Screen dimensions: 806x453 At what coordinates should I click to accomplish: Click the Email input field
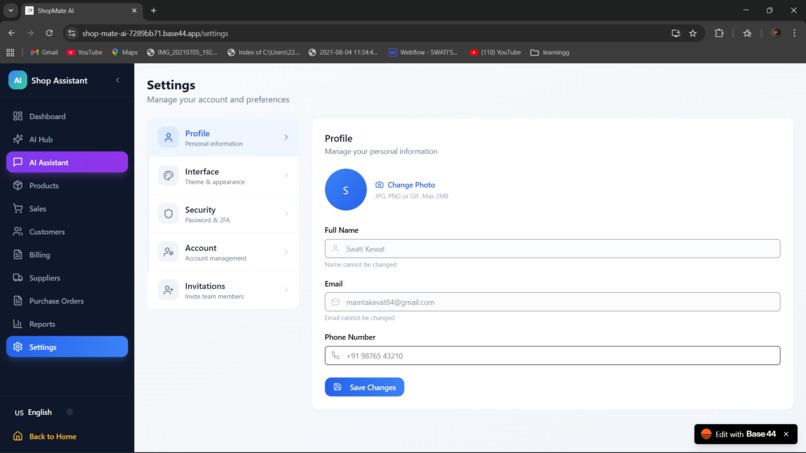[x=552, y=302]
